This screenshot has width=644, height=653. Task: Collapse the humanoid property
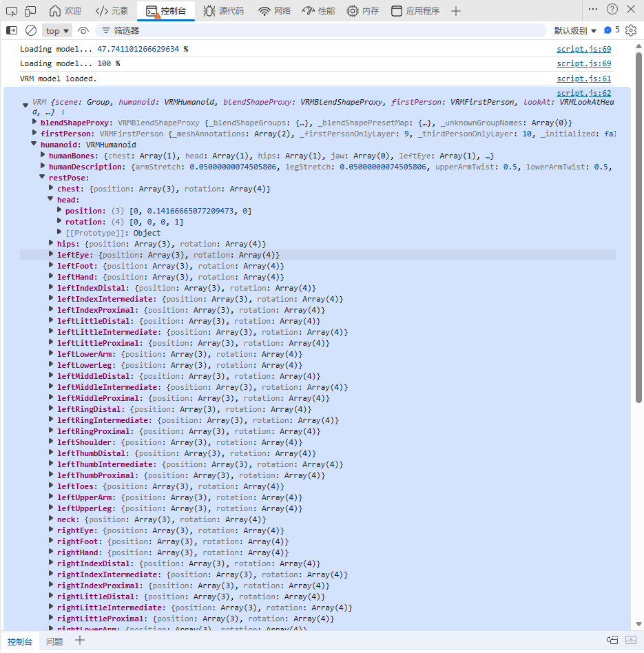34,144
